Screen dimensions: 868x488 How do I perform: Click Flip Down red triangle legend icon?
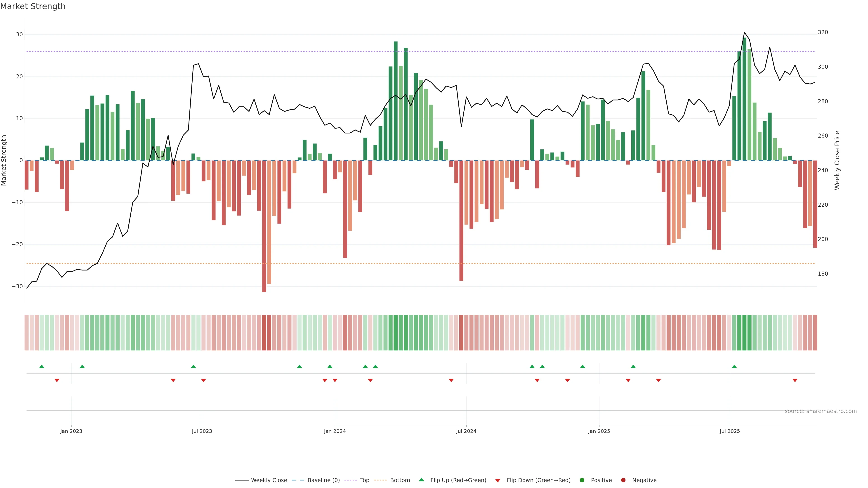498,481
